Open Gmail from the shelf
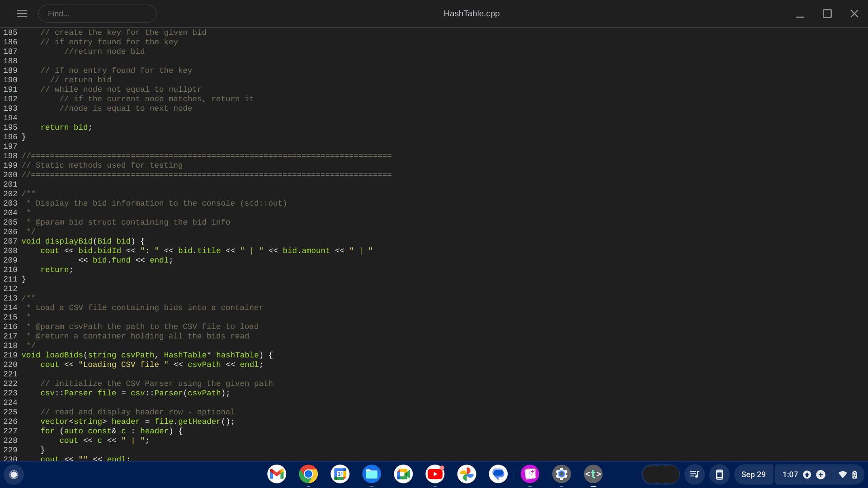The width and height of the screenshot is (868, 488). (x=277, y=474)
